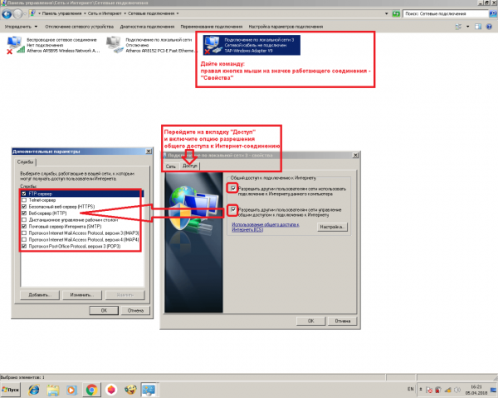Click the refresh button beside the address bar
The height and width of the screenshot is (398, 498).
(x=396, y=14)
